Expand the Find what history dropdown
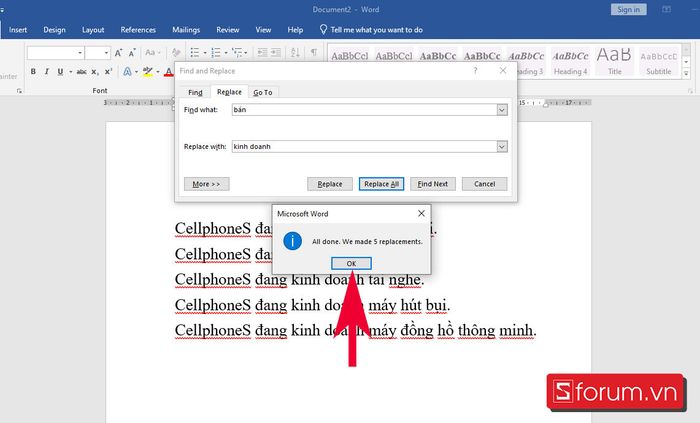Image resolution: width=700 pixels, height=423 pixels. click(x=502, y=110)
